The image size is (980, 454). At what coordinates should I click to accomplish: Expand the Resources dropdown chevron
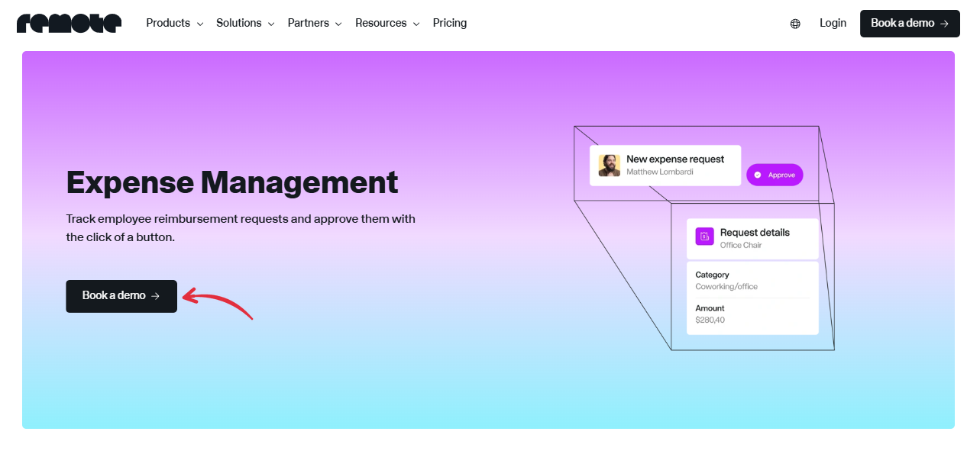point(416,24)
